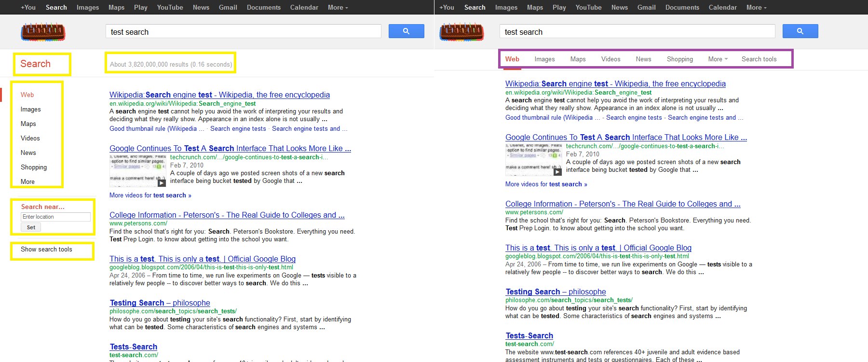Screen dimensions: 868x362
Task: Click the search box in right page
Action: click(637, 31)
